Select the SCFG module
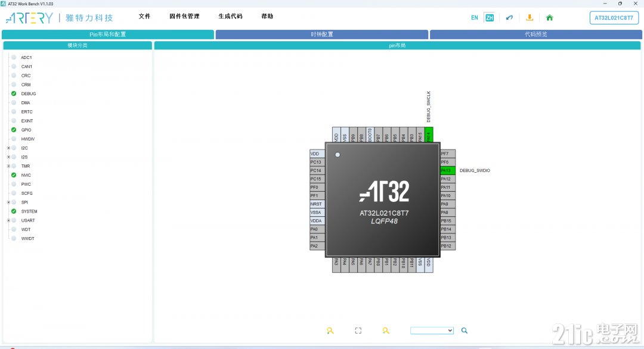 (x=27, y=193)
